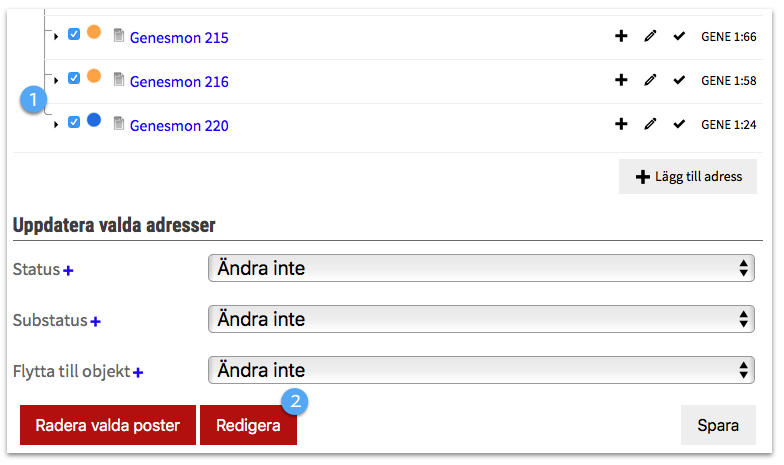Click the plus icon for Genesmon 220
The height and width of the screenshot is (465, 784).
[621, 125]
